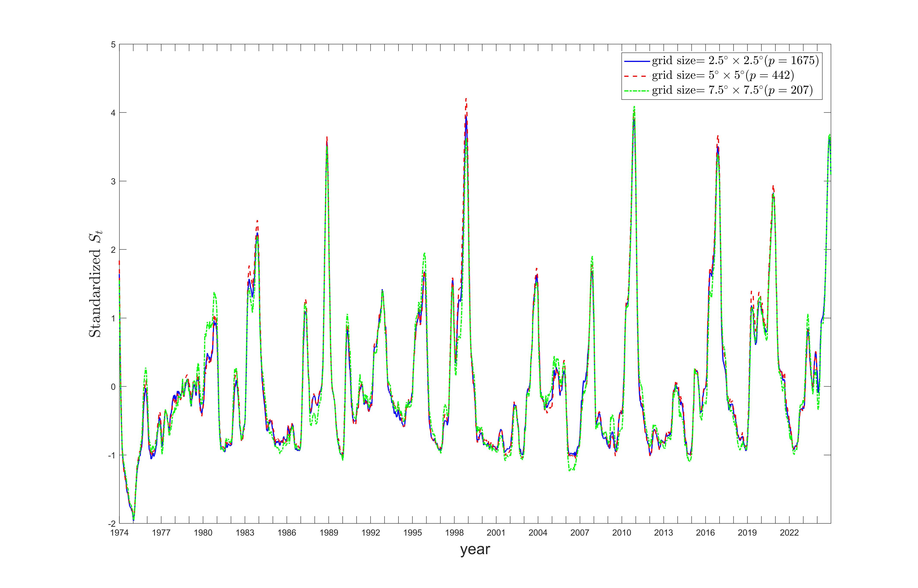The image size is (918, 588).
Task: Click the 1974 x-axis tick label
Action: tap(120, 533)
